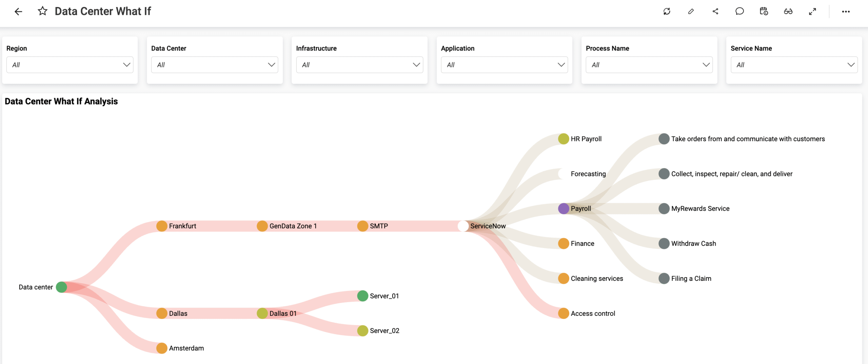The image size is (868, 364).
Task: Open the Infrastructure filter dropdown
Action: coord(359,65)
